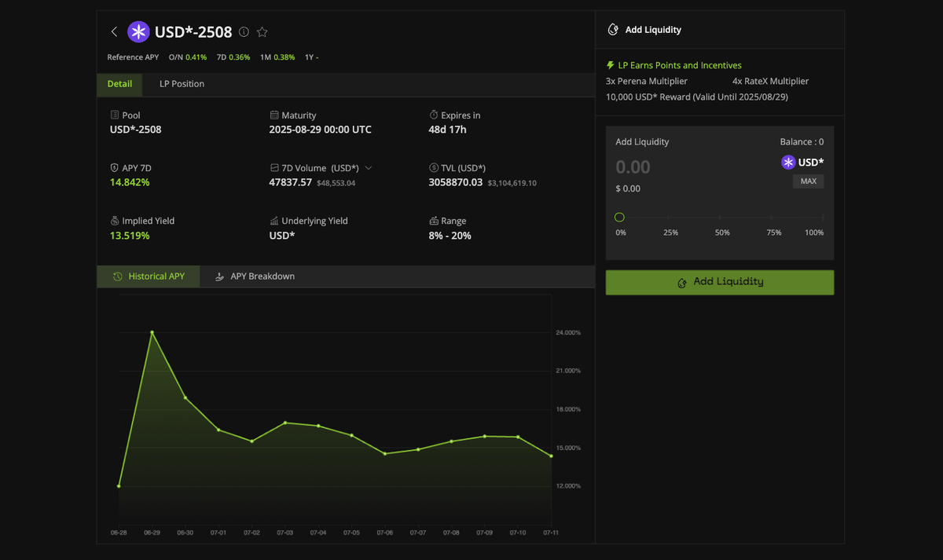The height and width of the screenshot is (560, 943).
Task: Click the Maturity calendar icon
Action: pos(274,115)
